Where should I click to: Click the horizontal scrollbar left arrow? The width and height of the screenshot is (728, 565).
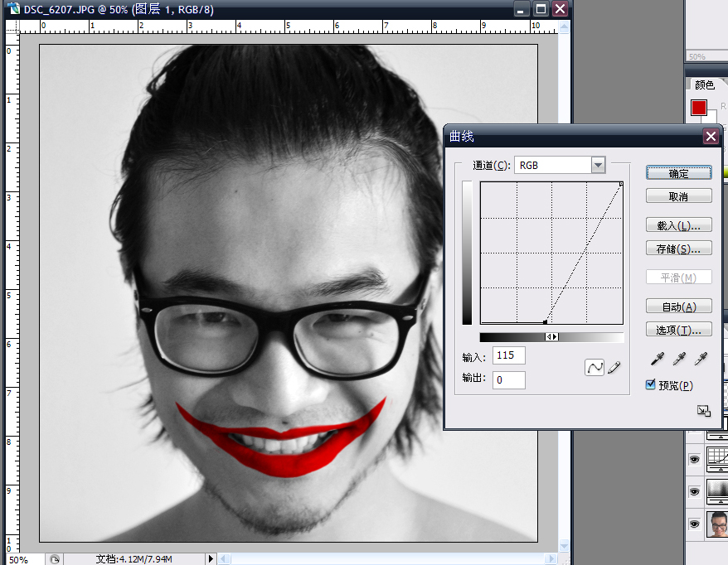point(224,559)
